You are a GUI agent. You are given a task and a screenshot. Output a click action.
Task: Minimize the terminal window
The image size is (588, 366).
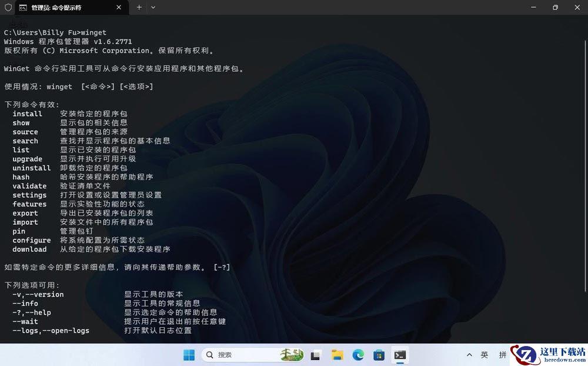pos(534,8)
